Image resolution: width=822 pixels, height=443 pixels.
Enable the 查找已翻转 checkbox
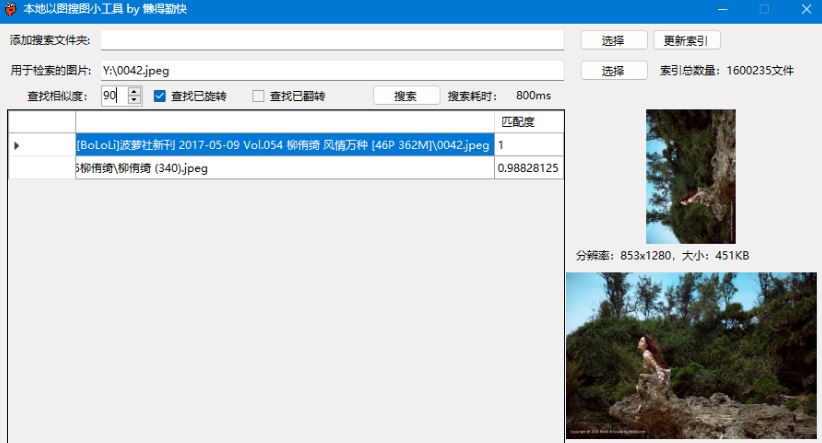pos(258,96)
